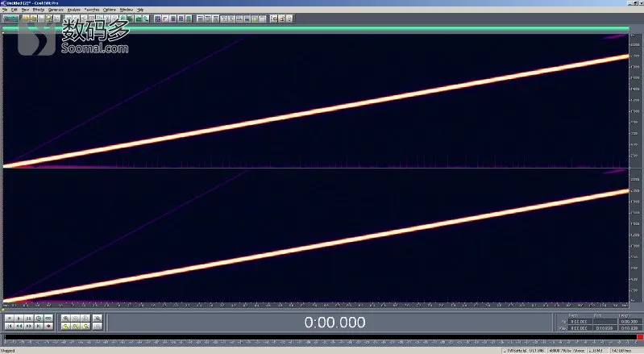Click the large 0:00.000 time display
Screen dimensions: 644x354
(x=334, y=323)
